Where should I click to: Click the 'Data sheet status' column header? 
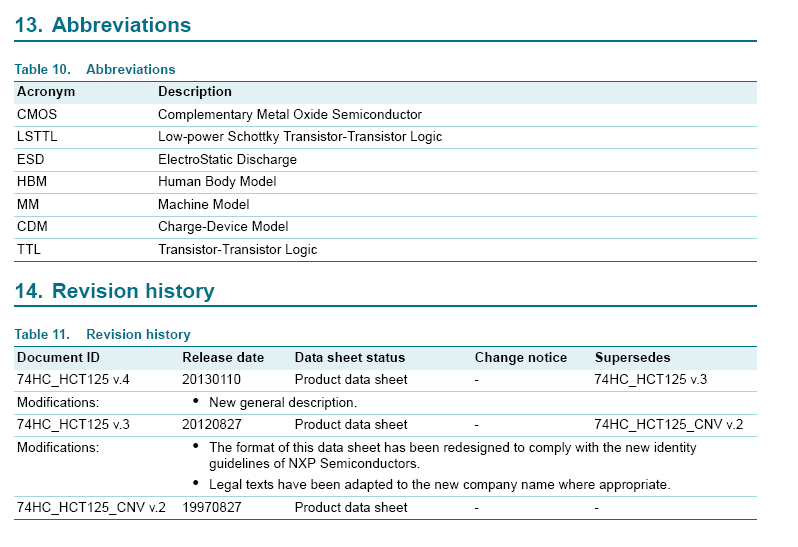[350, 357]
